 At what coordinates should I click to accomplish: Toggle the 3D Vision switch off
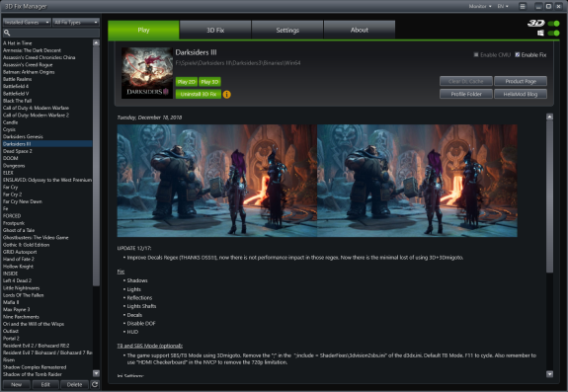coord(554,23)
